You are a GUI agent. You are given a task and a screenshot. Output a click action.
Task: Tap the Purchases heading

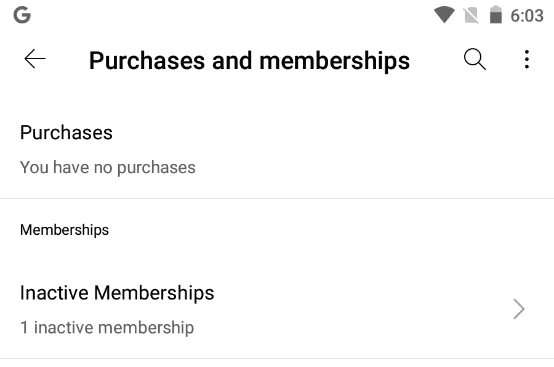(66, 133)
